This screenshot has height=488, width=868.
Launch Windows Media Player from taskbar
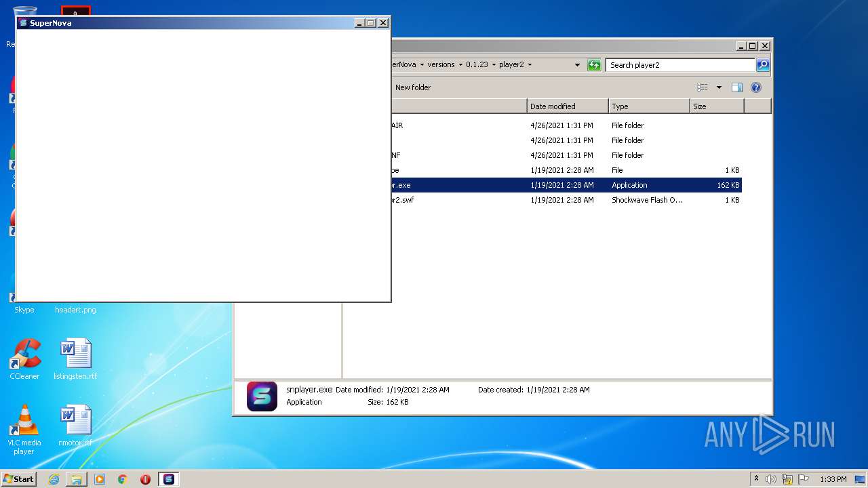(x=100, y=479)
